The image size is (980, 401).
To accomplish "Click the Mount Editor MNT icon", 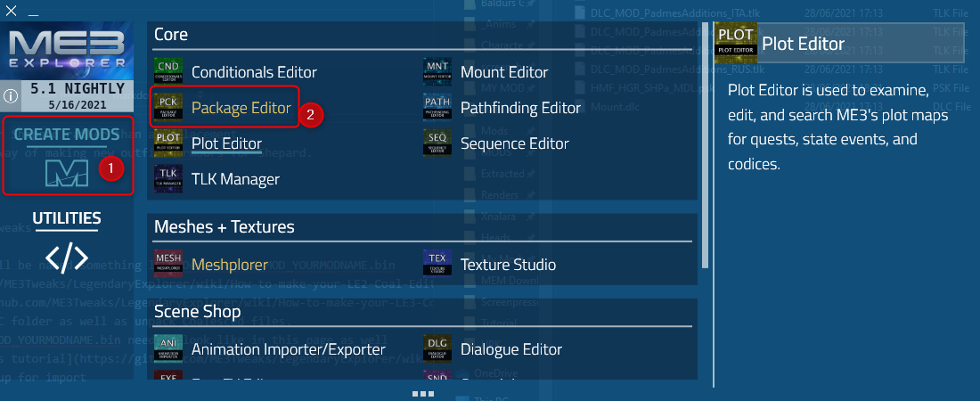I will 437,72.
